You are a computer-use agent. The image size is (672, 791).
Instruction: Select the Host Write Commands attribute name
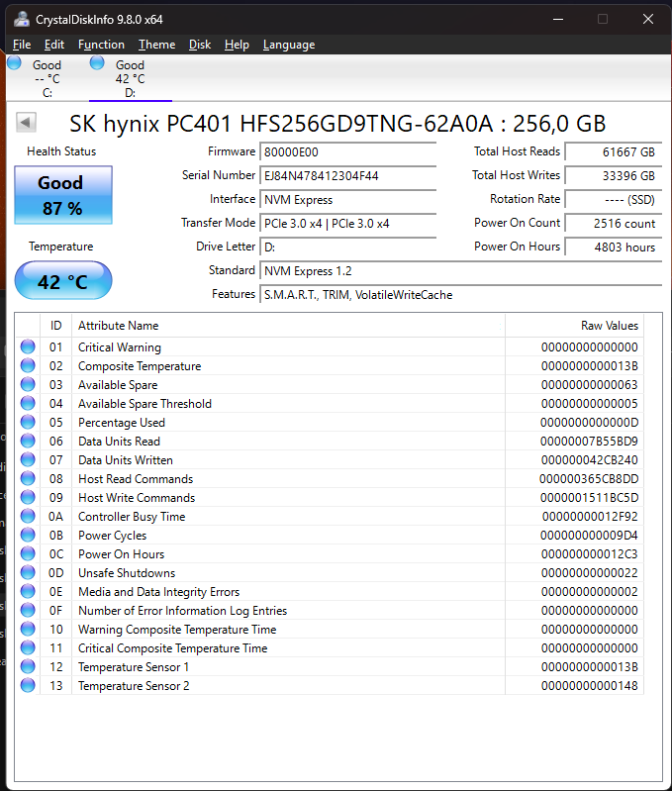(x=137, y=498)
